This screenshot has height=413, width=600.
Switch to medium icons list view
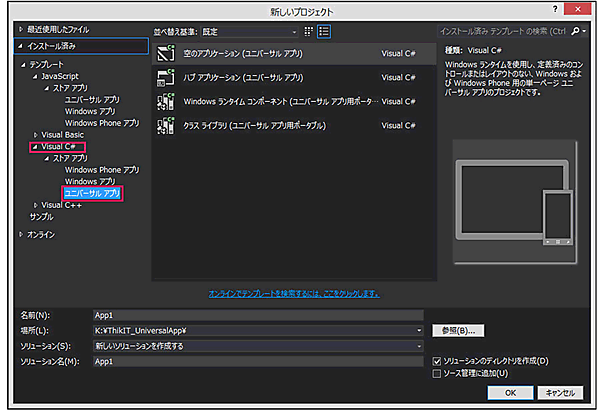coord(324,31)
